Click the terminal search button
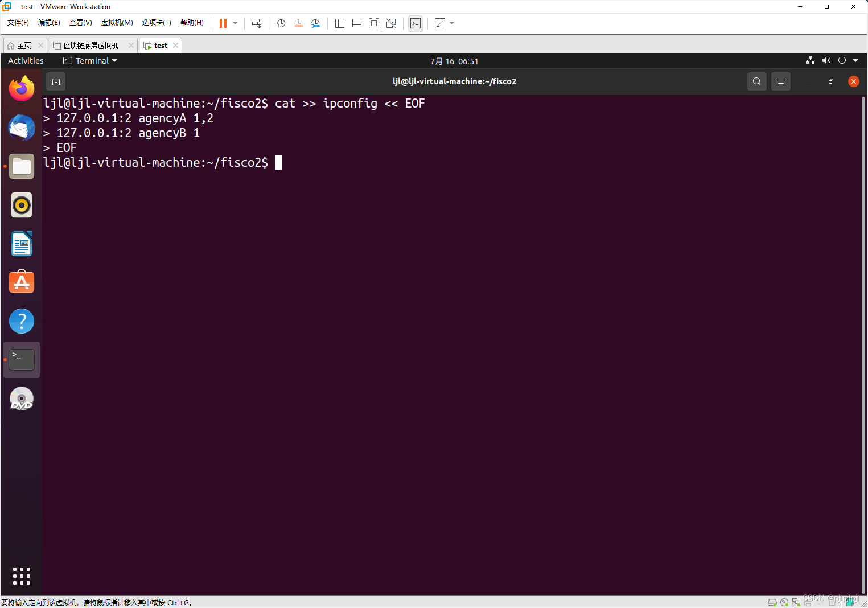Viewport: 868px width, 608px height. [x=756, y=81]
